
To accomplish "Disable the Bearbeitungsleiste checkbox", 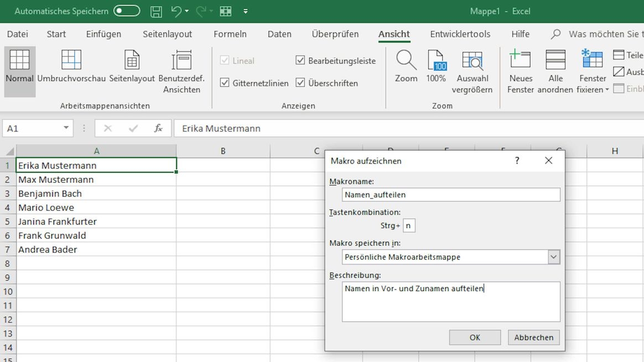I will (300, 61).
